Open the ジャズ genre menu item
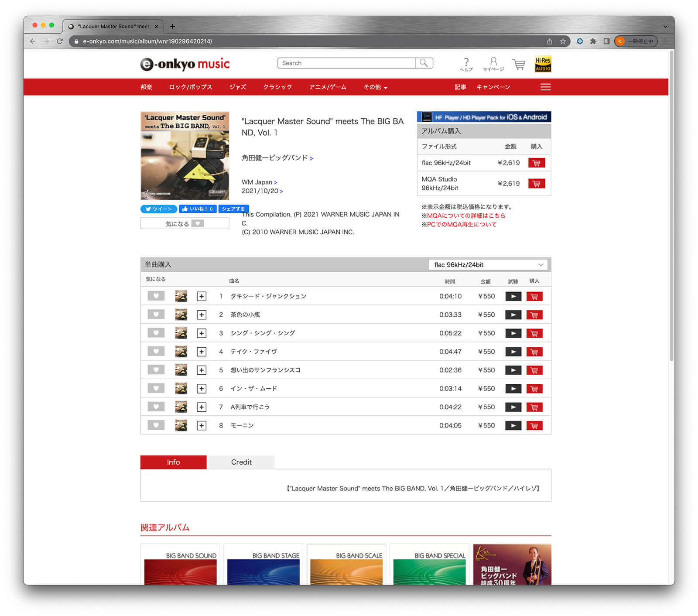698x616 pixels. 238,87
